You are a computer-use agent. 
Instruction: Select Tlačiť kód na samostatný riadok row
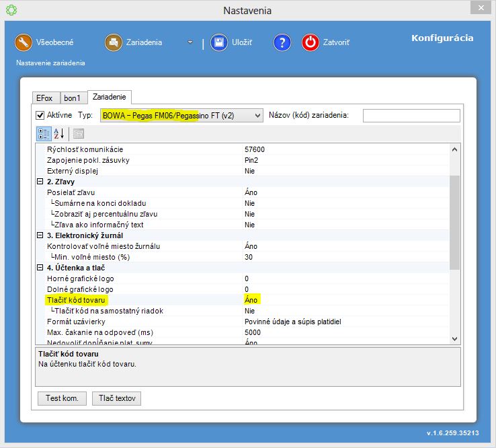pos(243,311)
